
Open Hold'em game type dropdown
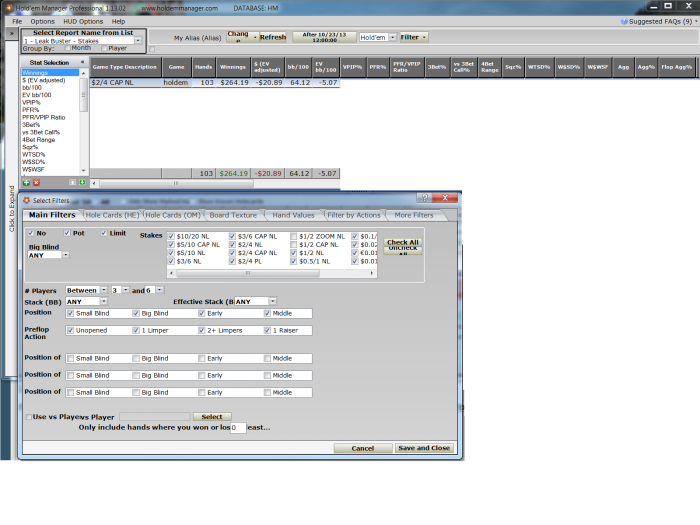[x=392, y=38]
